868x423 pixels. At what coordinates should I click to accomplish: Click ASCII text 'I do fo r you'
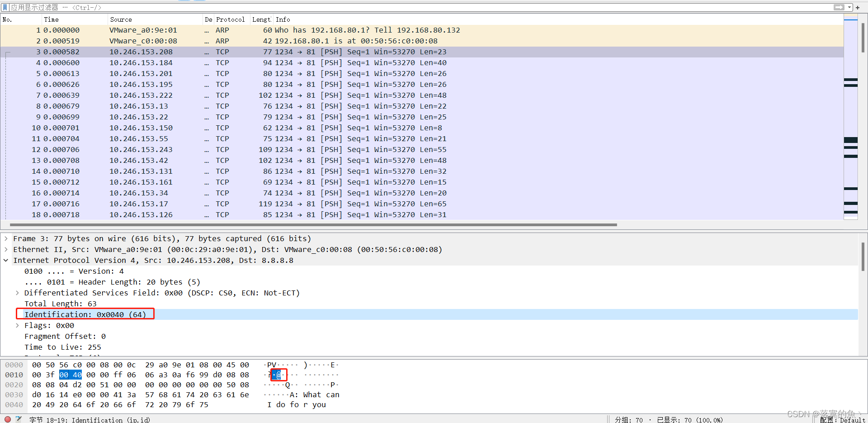[297, 404]
